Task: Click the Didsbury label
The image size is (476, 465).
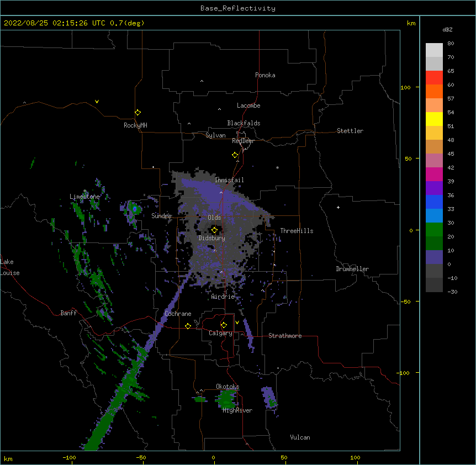Action: 211,238
